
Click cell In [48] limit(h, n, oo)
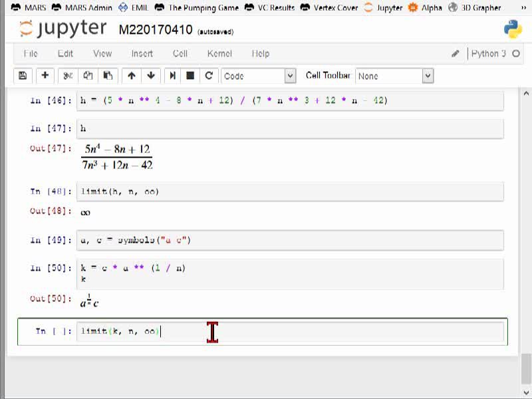[290, 192]
